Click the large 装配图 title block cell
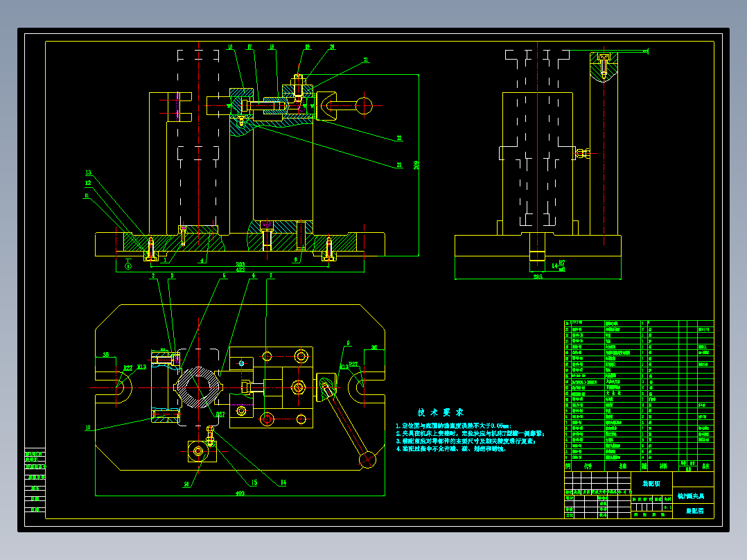Viewport: 747px width, 560px height. [651, 483]
